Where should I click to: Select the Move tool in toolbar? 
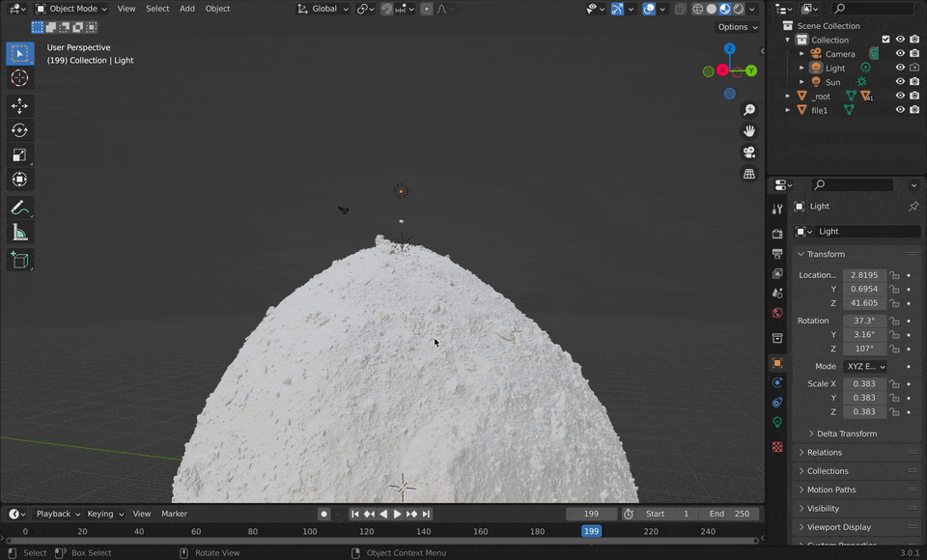[x=19, y=105]
